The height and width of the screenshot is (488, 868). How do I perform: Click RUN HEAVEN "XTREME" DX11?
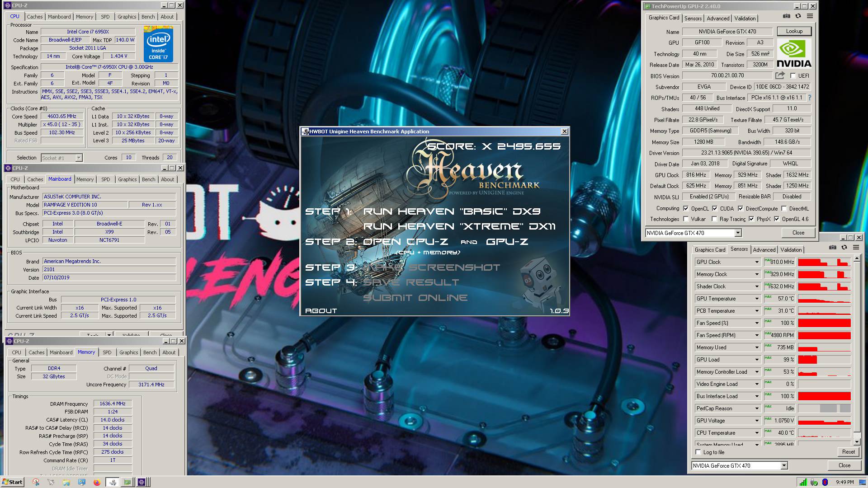[x=459, y=226]
